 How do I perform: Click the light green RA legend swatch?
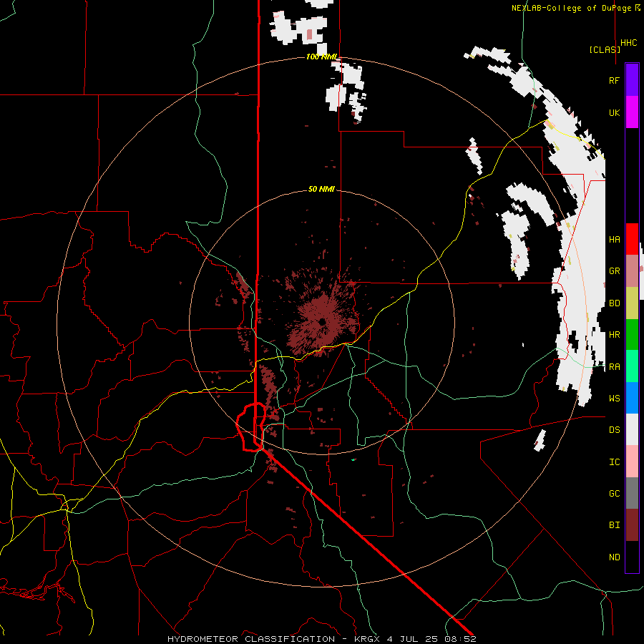pos(632,366)
